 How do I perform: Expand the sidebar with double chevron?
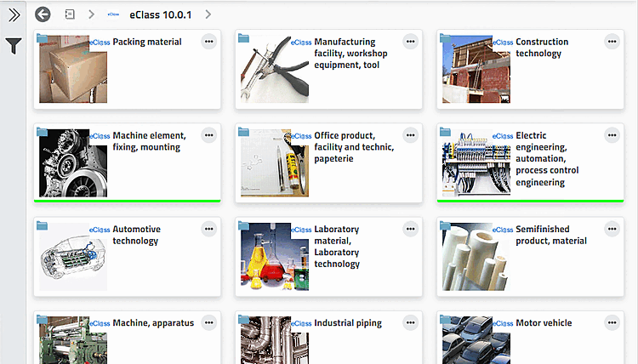click(x=14, y=15)
